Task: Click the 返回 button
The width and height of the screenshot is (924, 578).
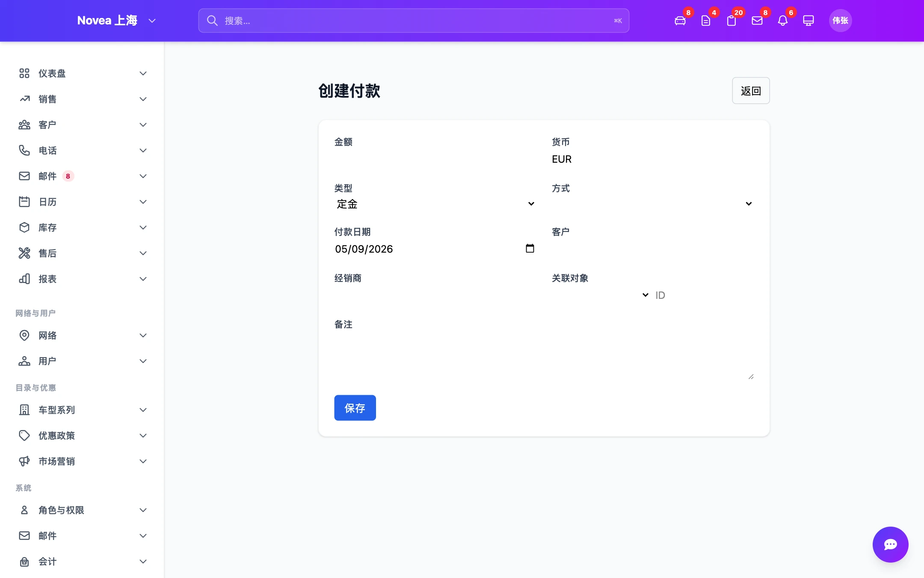Action: 751,90
